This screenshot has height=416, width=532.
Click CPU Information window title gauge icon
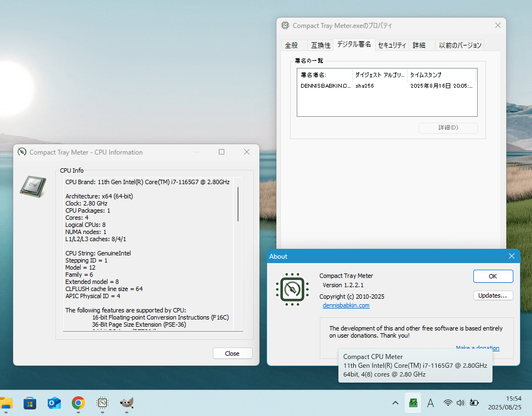[22, 152]
